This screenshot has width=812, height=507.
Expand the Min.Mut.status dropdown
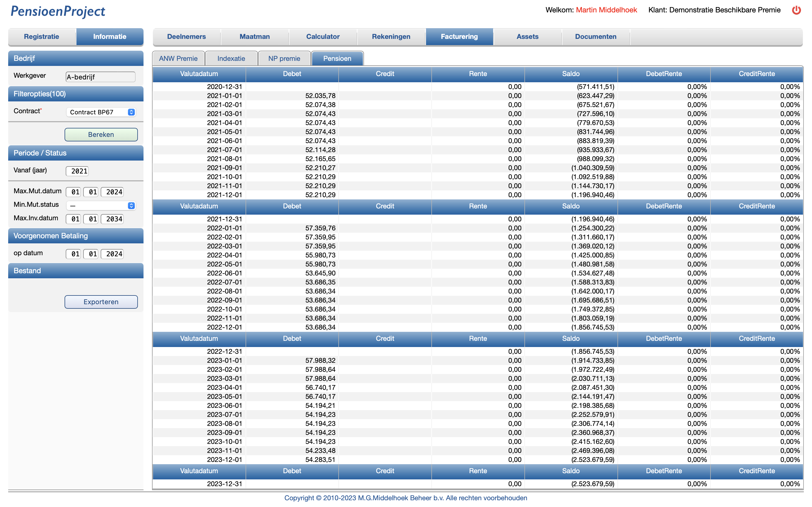pos(101,206)
